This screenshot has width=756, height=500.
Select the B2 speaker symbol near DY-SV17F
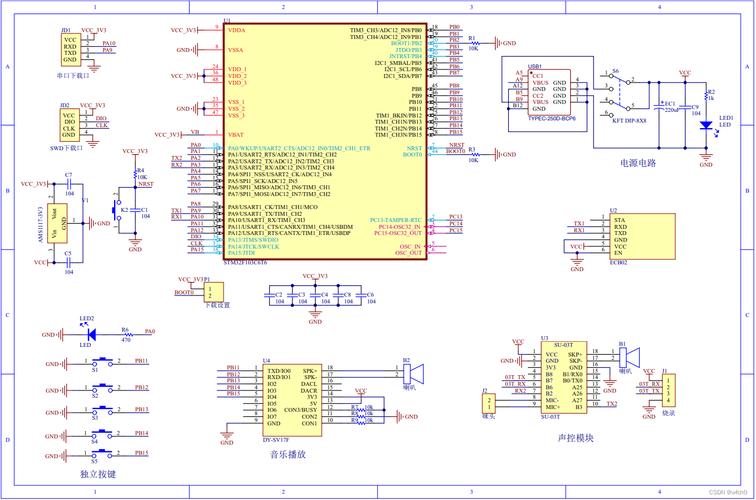(410, 374)
